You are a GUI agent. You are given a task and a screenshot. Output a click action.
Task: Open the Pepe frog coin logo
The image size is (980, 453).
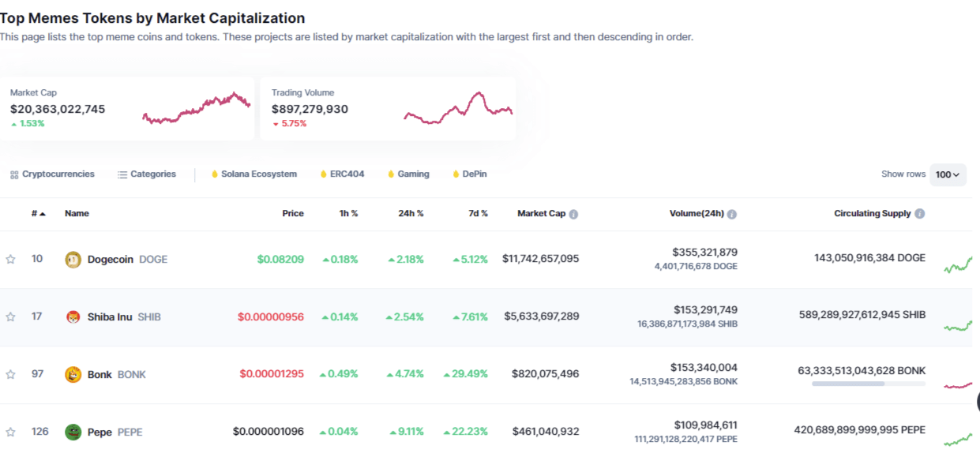(73, 432)
